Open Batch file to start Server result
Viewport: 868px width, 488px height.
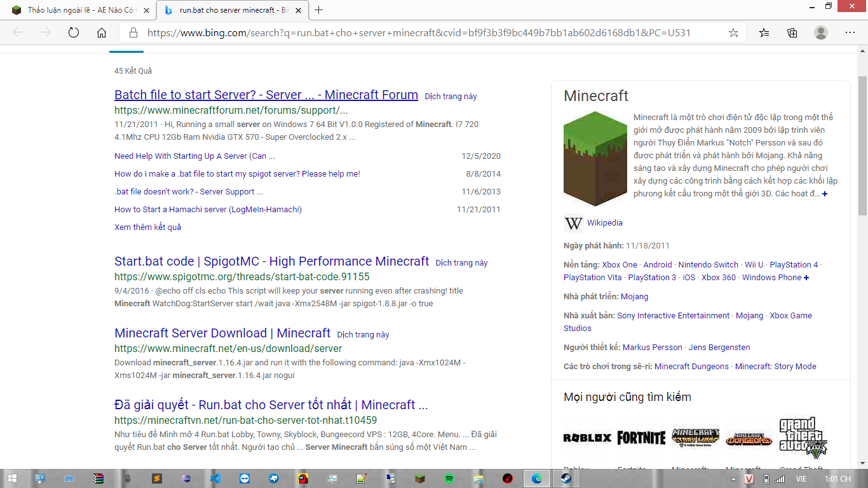coord(266,95)
